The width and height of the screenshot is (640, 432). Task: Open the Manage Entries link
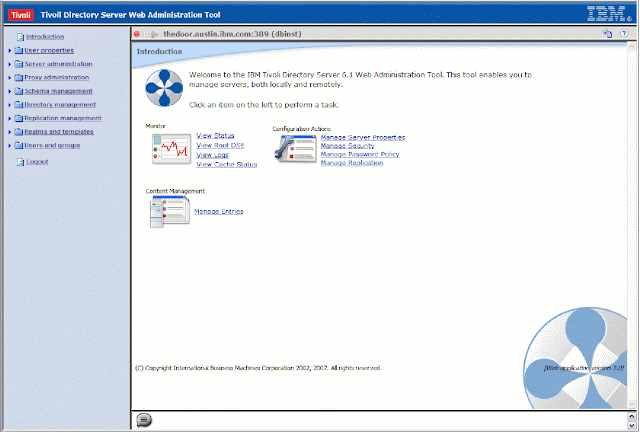click(219, 212)
